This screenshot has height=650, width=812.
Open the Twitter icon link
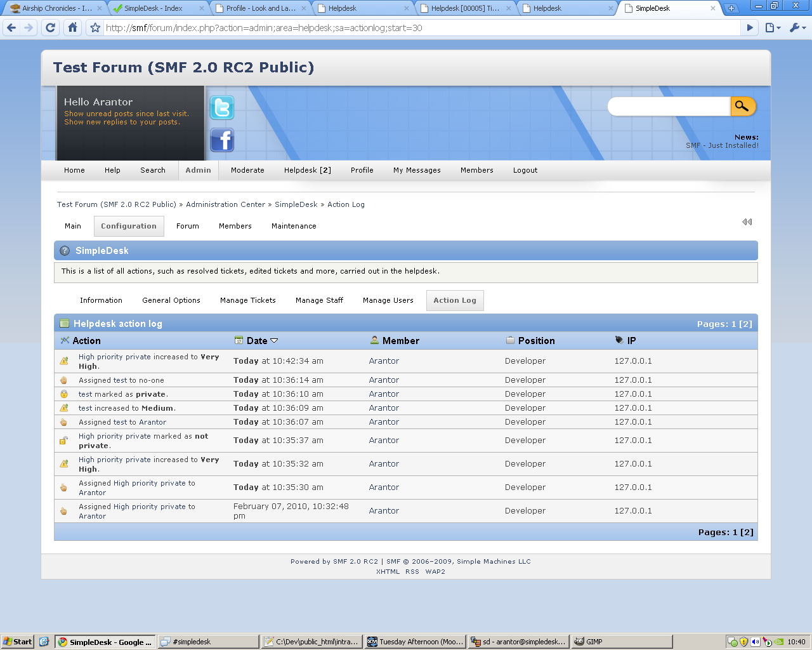coord(222,107)
